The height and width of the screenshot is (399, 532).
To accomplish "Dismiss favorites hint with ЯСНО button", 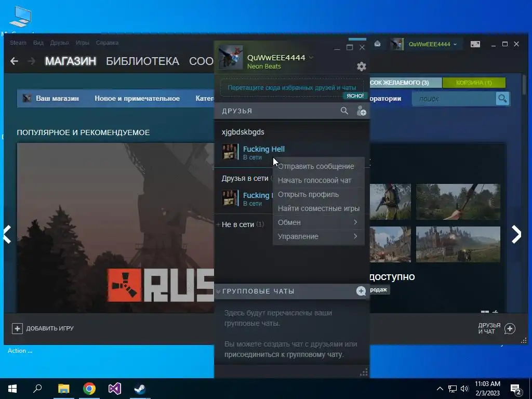I will pos(355,96).
